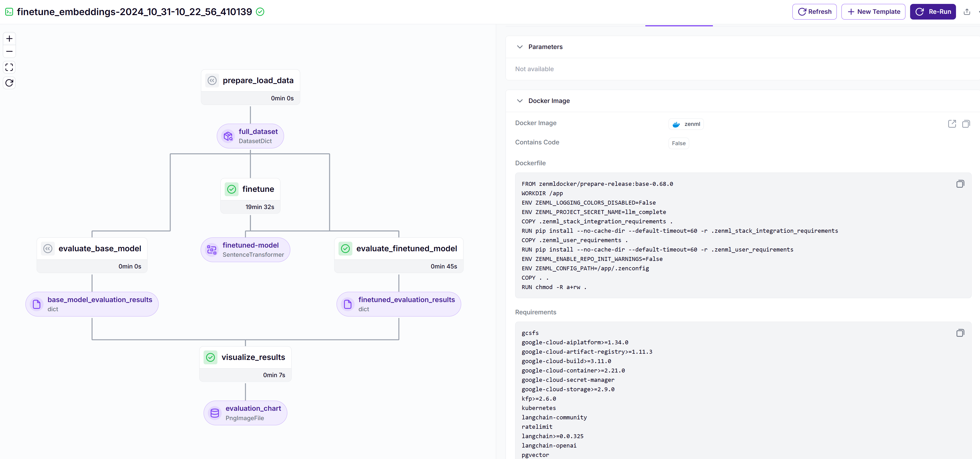Image resolution: width=980 pixels, height=459 pixels.
Task: Select the full_dataset artifact node
Action: click(250, 136)
